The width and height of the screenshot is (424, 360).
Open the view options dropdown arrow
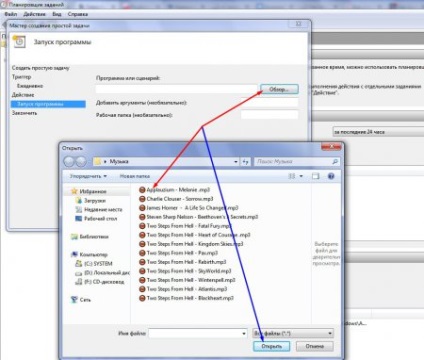[x=301, y=176]
